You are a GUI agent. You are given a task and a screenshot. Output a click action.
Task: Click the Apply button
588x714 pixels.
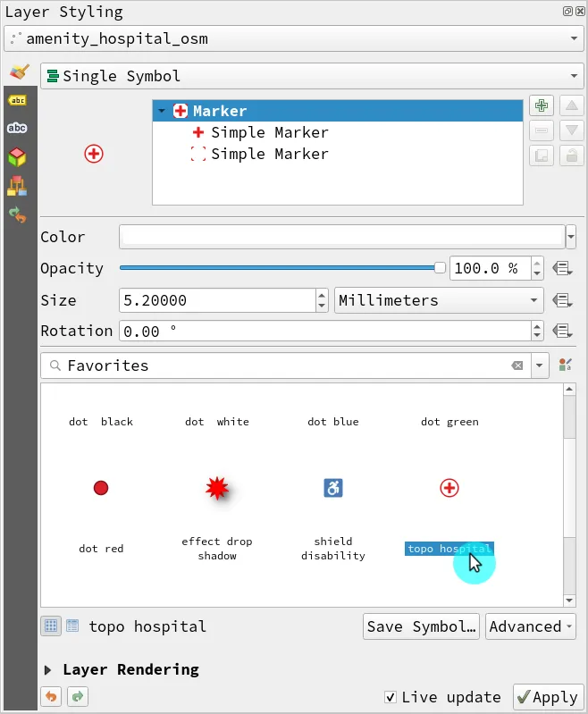click(x=547, y=697)
